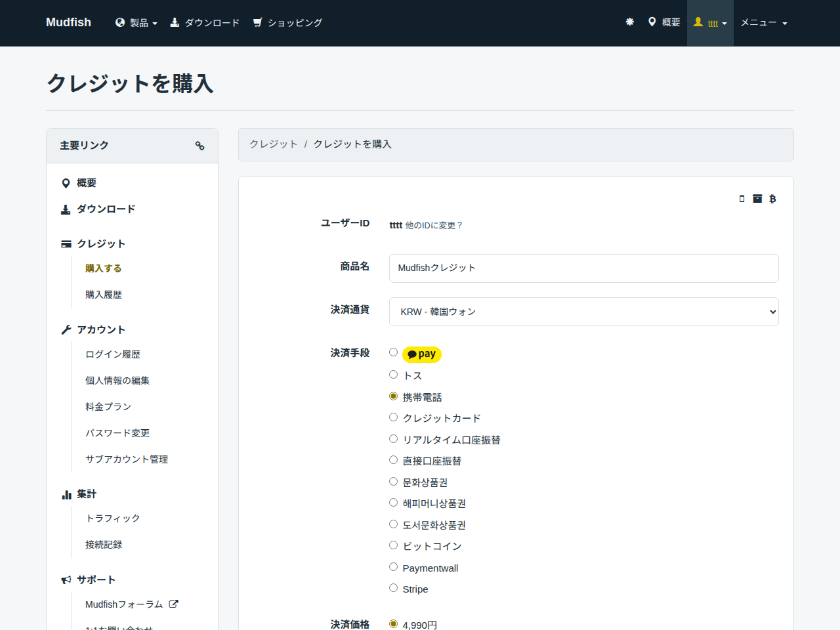Click the Mudfish brand logo
This screenshot has width=840, height=630.
[68, 22]
